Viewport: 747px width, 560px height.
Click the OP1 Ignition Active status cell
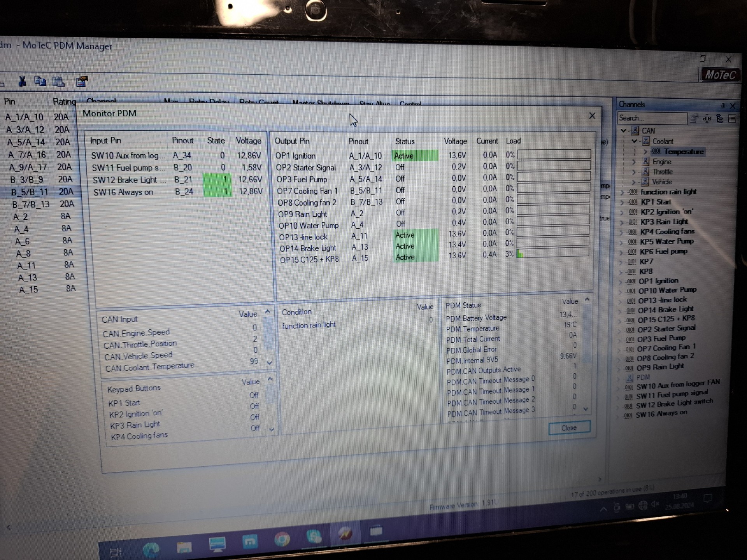click(x=415, y=156)
